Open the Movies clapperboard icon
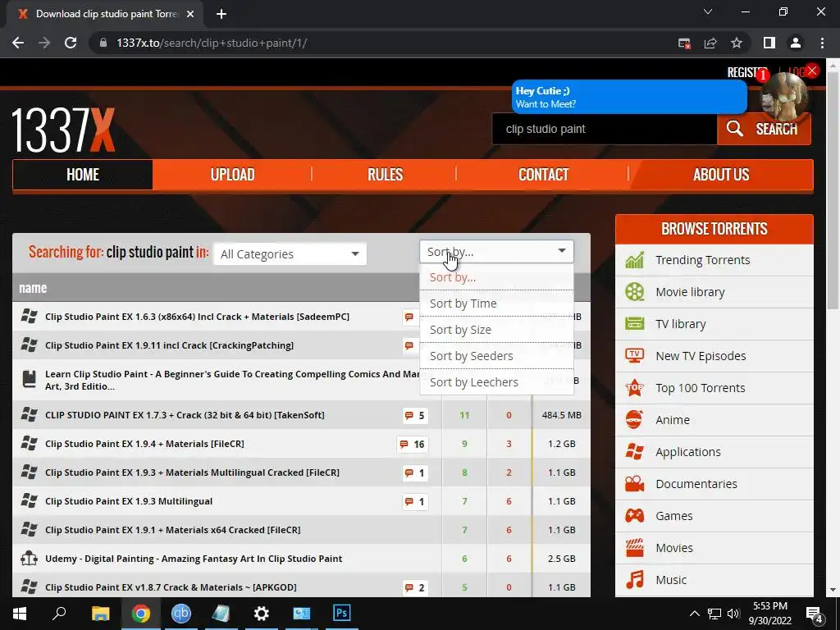This screenshot has width=840, height=630. pyautogui.click(x=635, y=548)
